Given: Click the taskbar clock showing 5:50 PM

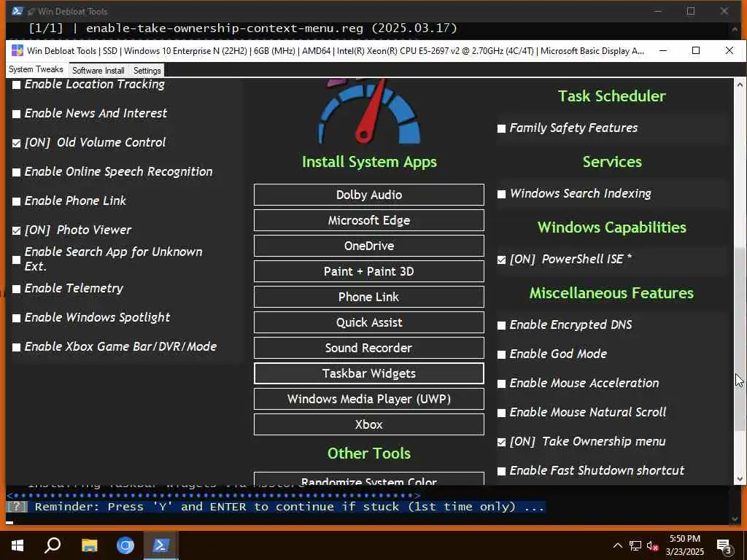Looking at the screenshot, I should pyautogui.click(x=684, y=539).
